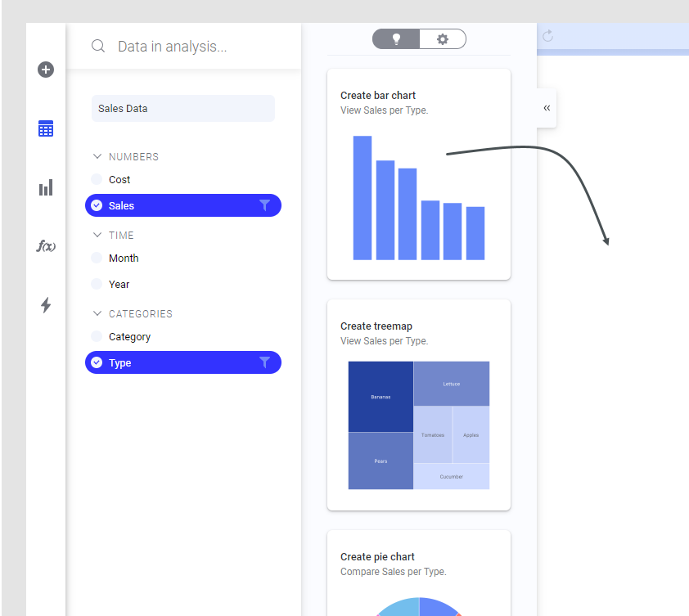Click the filter icon on Type row
Viewport: 689px width, 616px height.
pyautogui.click(x=264, y=362)
